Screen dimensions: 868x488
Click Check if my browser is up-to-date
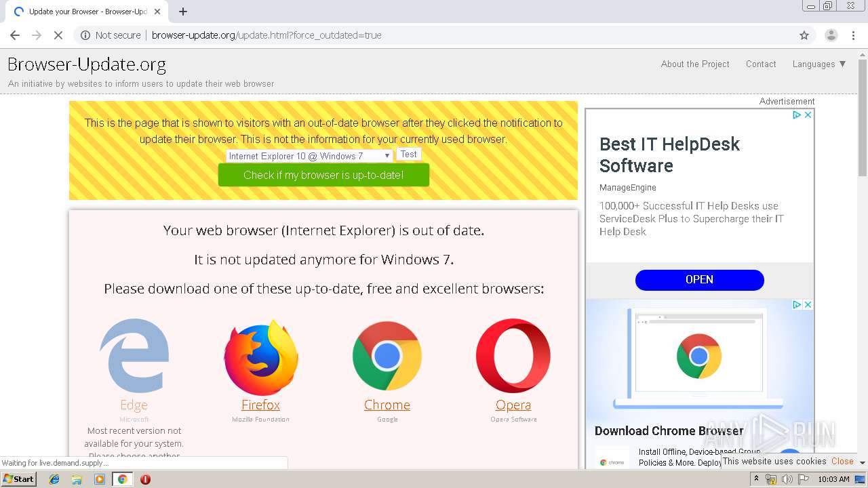323,175
